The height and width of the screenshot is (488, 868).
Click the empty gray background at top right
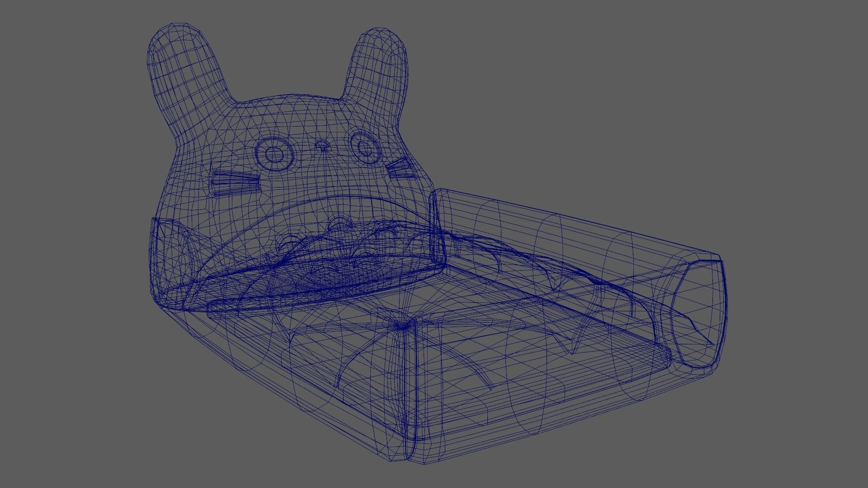pos(723,68)
